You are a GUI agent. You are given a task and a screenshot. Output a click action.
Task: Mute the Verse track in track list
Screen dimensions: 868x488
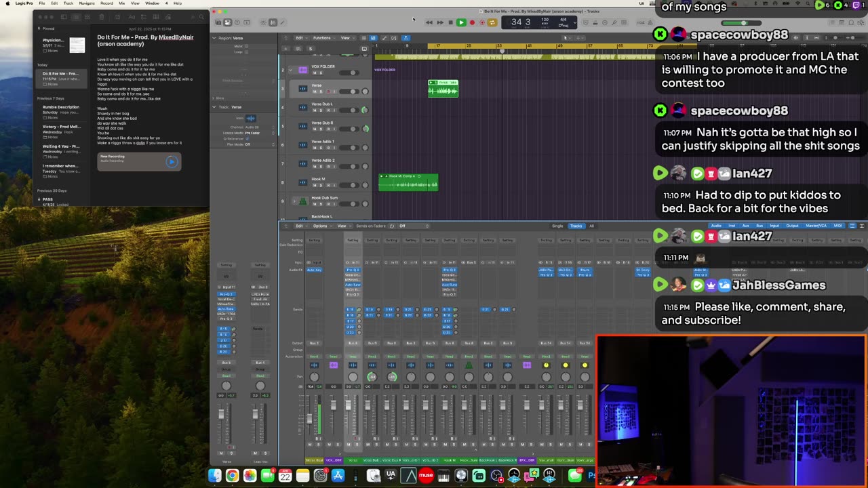click(x=314, y=91)
